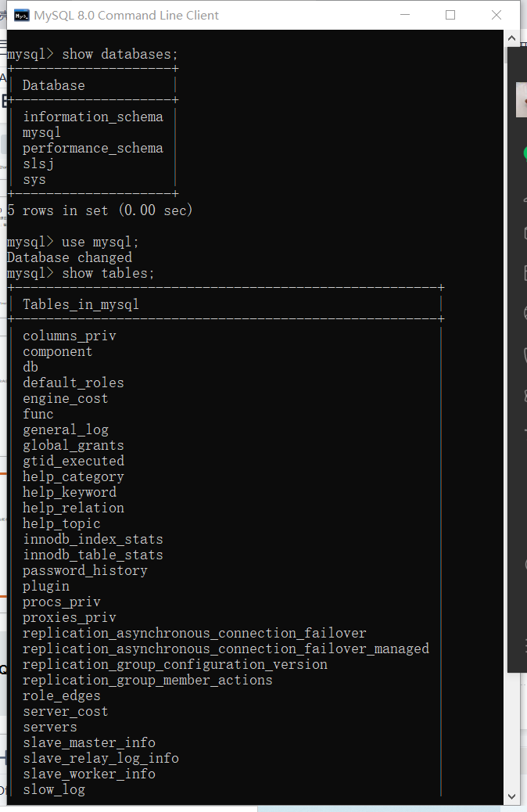
Task: Click the MySQL icon in the title bar
Action: click(21, 16)
